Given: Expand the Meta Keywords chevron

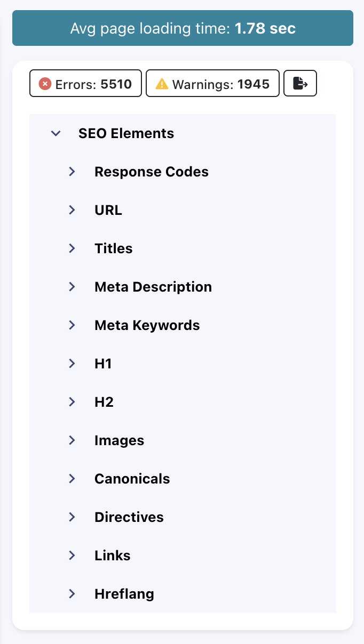Looking at the screenshot, I should pyautogui.click(x=72, y=325).
